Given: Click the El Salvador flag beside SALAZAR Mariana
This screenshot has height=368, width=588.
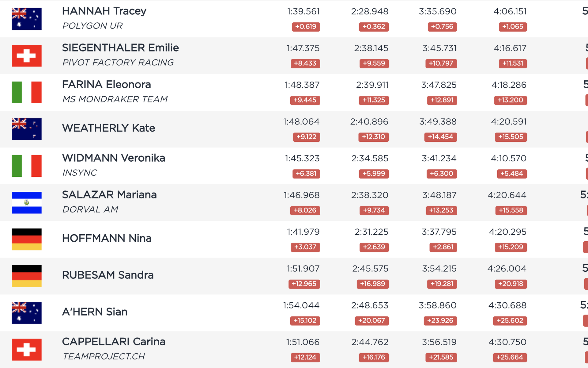Looking at the screenshot, I should [x=27, y=203].
